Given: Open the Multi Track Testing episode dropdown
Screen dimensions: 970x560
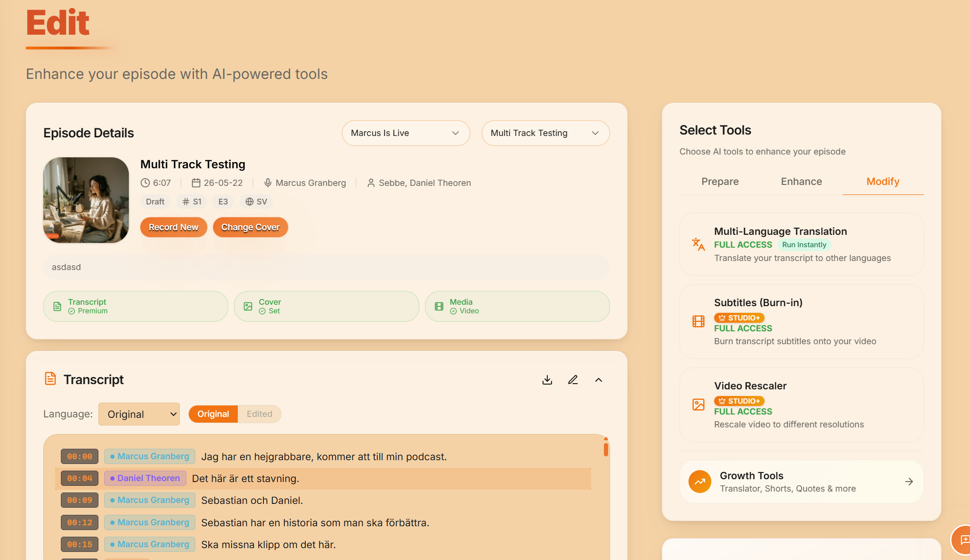Looking at the screenshot, I should 545,133.
